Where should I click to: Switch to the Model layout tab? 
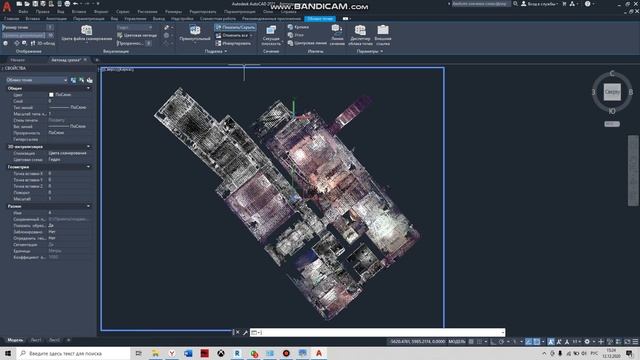[15, 340]
